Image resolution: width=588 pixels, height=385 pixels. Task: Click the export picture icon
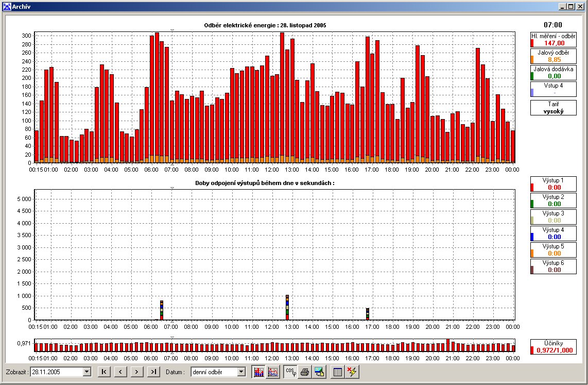point(320,372)
